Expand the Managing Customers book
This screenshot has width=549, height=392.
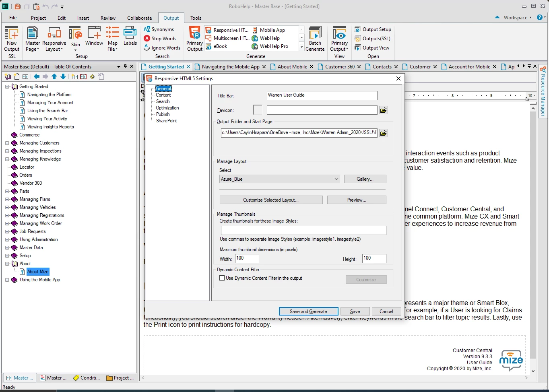[7, 143]
